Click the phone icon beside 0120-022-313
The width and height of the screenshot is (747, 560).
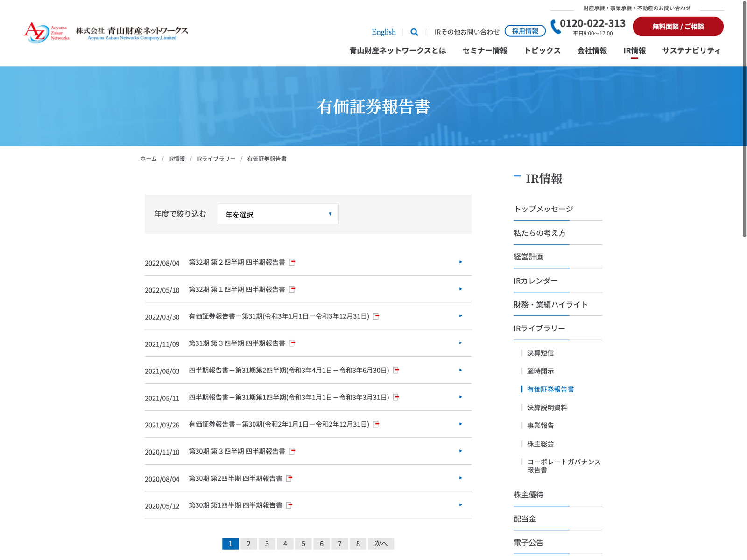coord(555,27)
